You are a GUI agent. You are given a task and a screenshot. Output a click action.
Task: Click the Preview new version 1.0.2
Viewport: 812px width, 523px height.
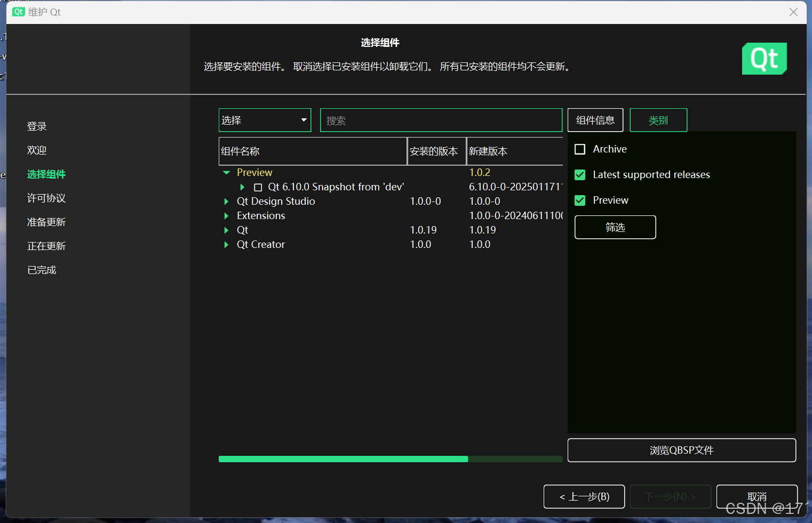[480, 173]
